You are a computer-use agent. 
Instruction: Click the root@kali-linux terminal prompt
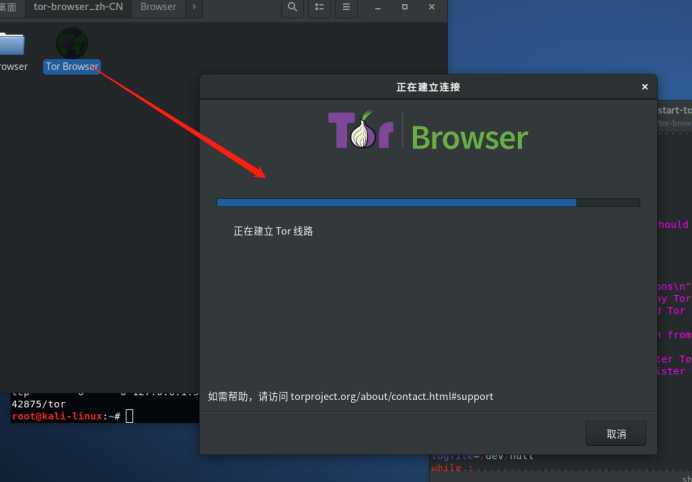[66, 416]
